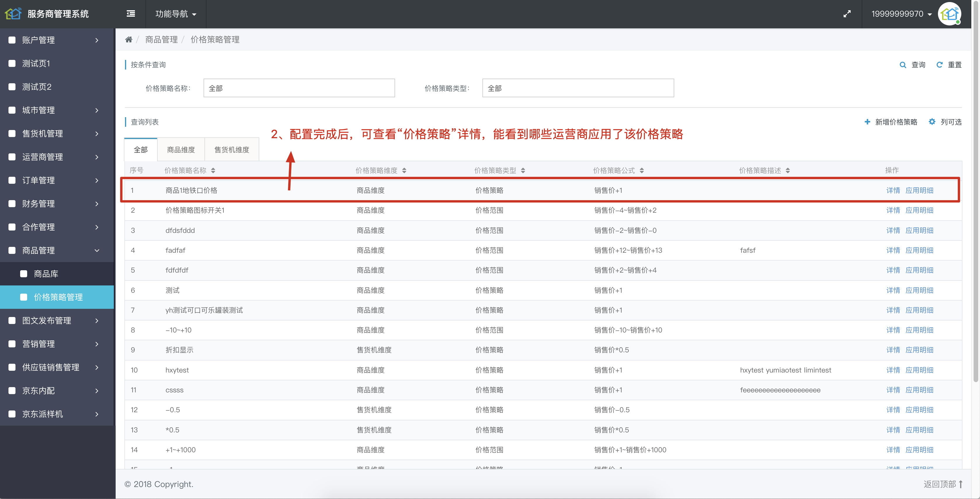Viewport: 980px width, 499px height.
Task: Open 应用明细 for 商品1地铁口价格
Action: click(x=919, y=190)
